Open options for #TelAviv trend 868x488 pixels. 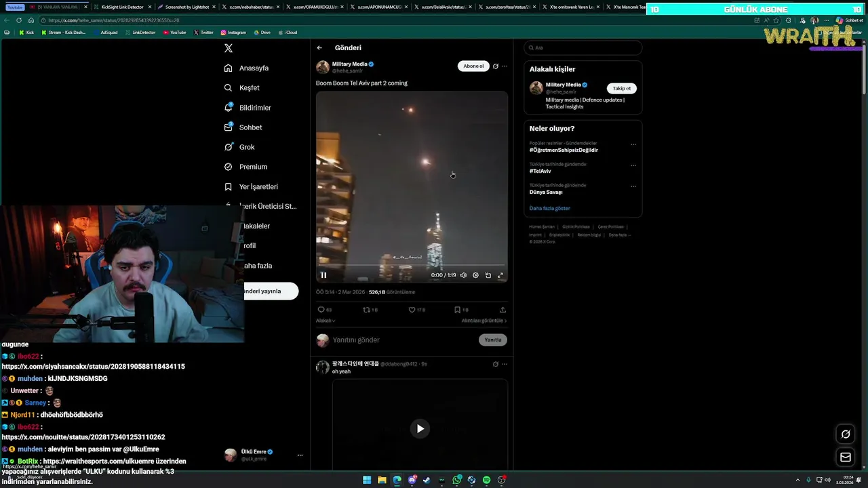pyautogui.click(x=633, y=165)
